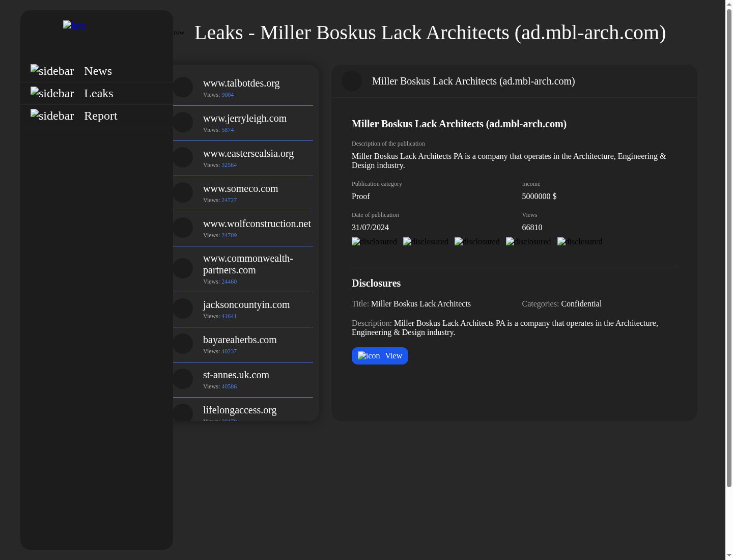Open the lifelongaccess.org leak entry
This screenshot has height=560, width=733.
click(243, 409)
